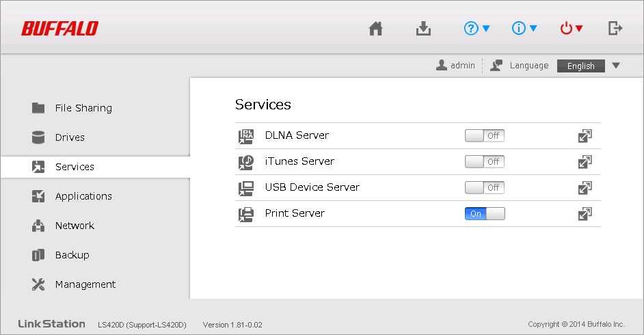644x335 pixels.
Task: Click the logout icon at top right
Action: click(x=615, y=29)
